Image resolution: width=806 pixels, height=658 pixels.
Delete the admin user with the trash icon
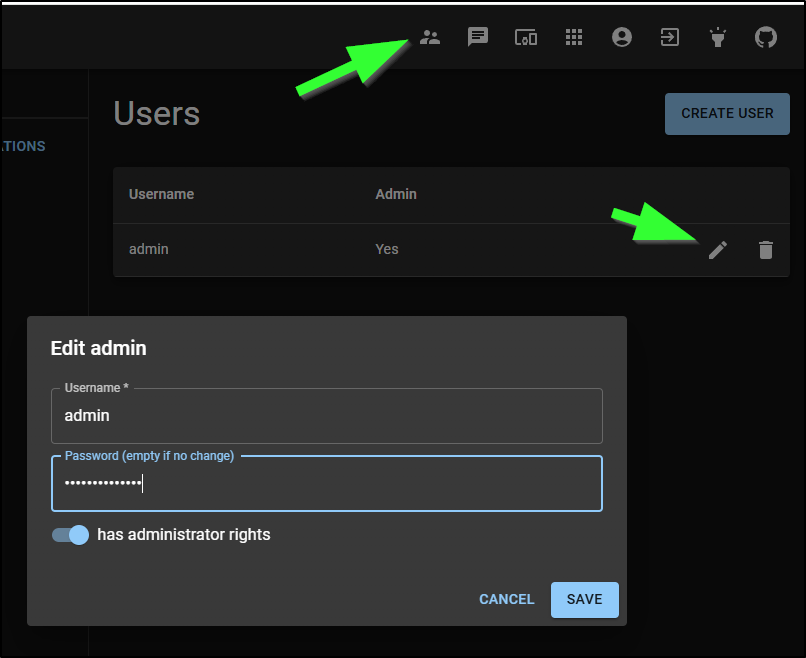coord(766,250)
